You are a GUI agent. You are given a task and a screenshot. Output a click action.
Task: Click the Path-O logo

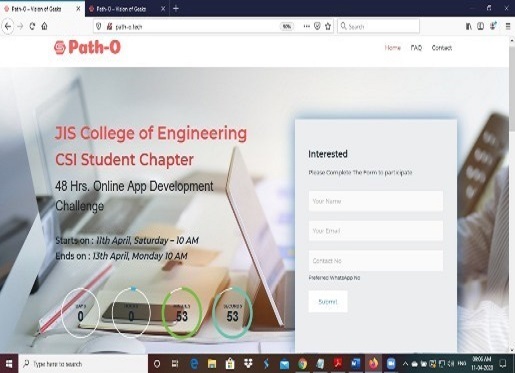pos(87,47)
